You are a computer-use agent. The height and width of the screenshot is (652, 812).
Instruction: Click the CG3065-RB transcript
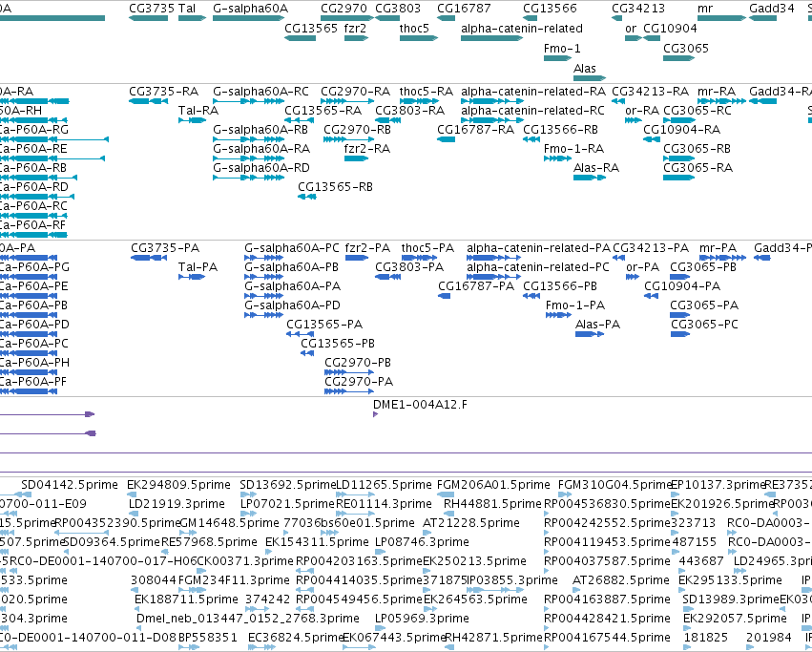pos(679,158)
